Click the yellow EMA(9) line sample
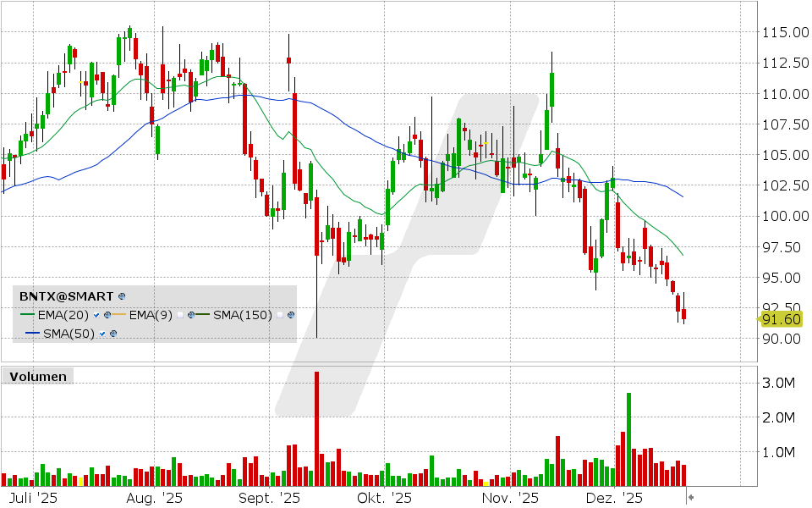 pos(118,314)
